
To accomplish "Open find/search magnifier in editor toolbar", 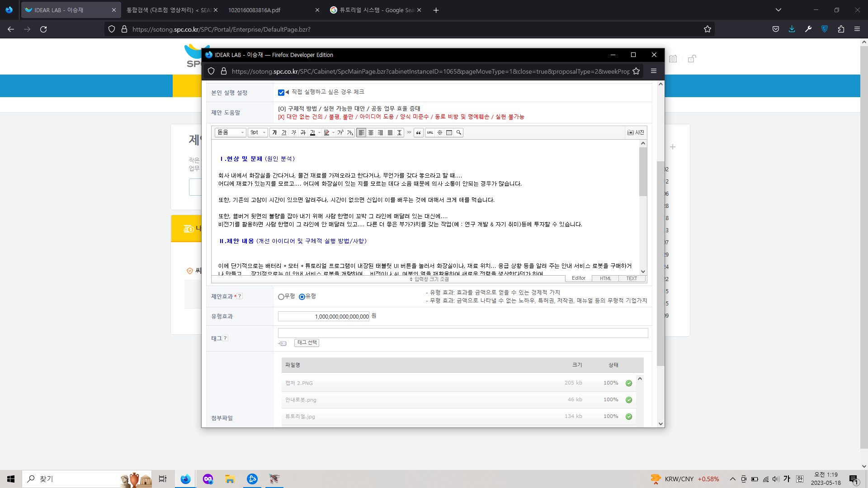I will [x=459, y=132].
